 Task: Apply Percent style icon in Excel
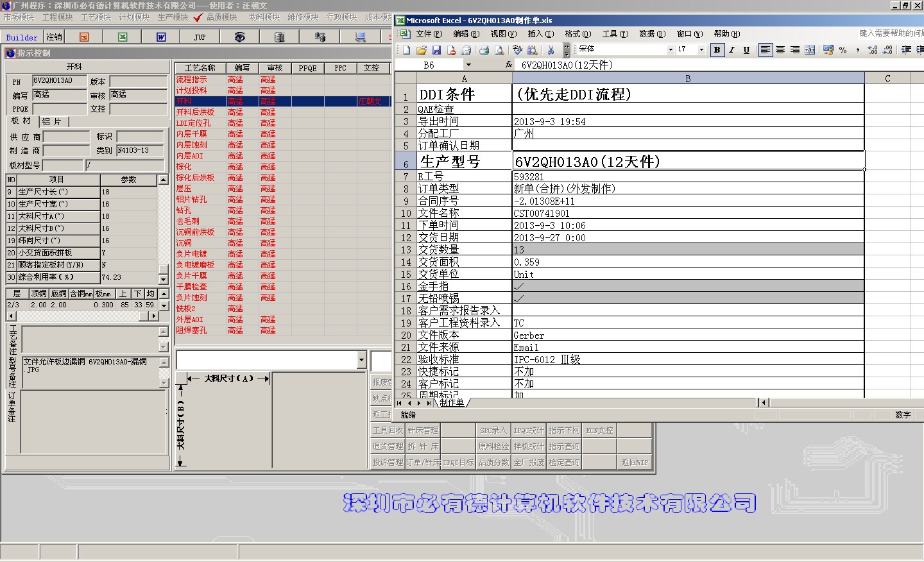point(843,50)
